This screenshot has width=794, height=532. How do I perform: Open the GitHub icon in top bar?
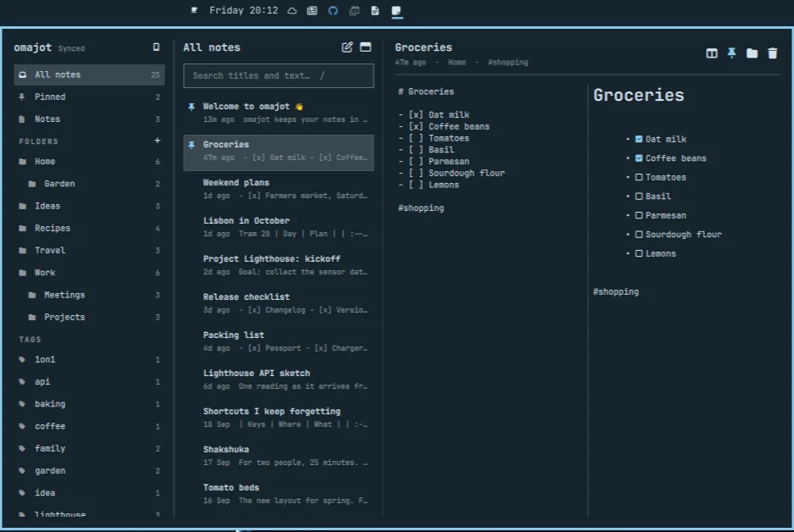(333, 11)
